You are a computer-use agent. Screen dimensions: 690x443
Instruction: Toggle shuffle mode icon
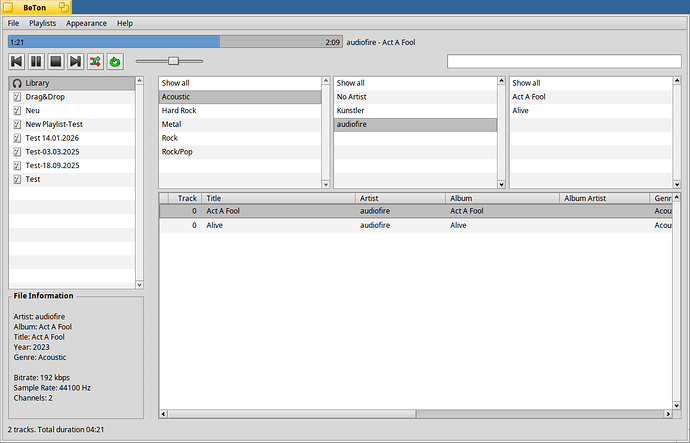tap(95, 62)
